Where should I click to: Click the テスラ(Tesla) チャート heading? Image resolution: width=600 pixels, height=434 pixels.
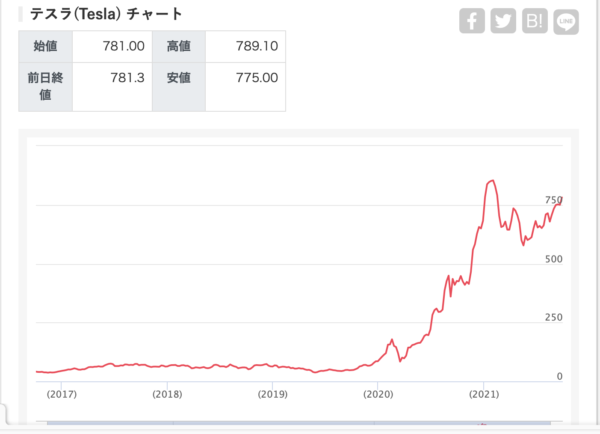click(98, 15)
